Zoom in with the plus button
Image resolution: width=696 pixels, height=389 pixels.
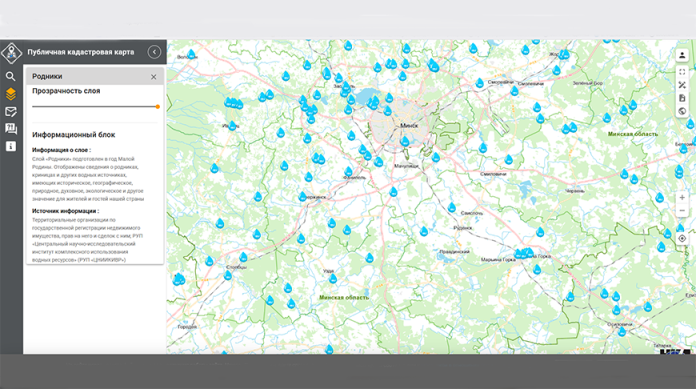pyautogui.click(x=682, y=198)
